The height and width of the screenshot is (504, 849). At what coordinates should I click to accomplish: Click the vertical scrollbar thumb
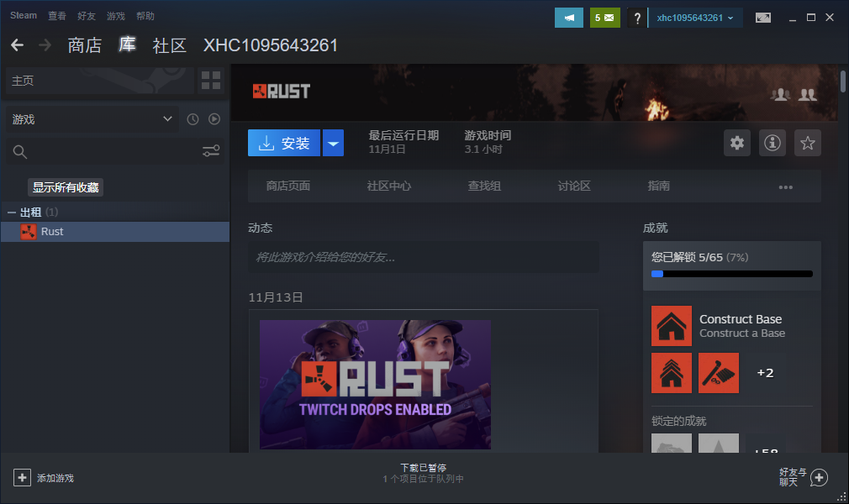tap(843, 81)
